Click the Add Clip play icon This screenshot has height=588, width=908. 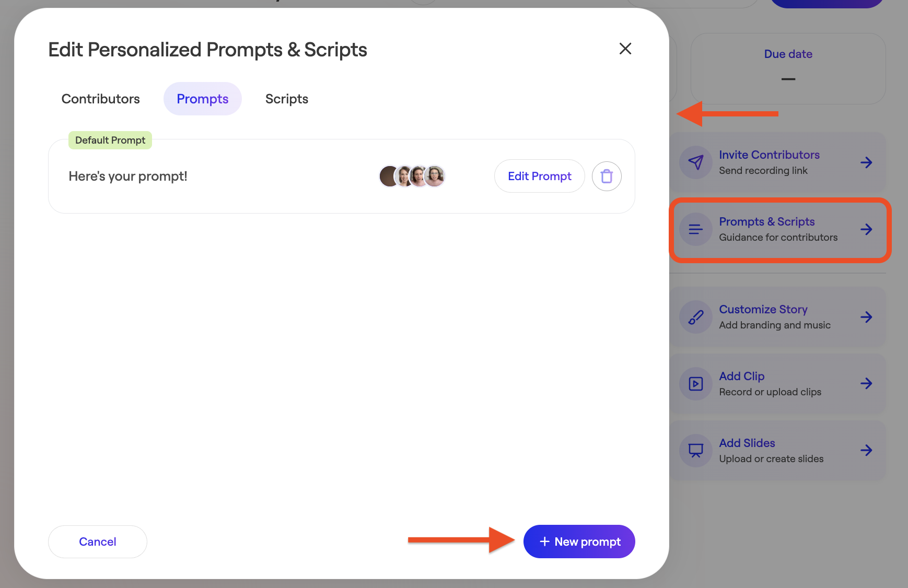click(x=695, y=384)
